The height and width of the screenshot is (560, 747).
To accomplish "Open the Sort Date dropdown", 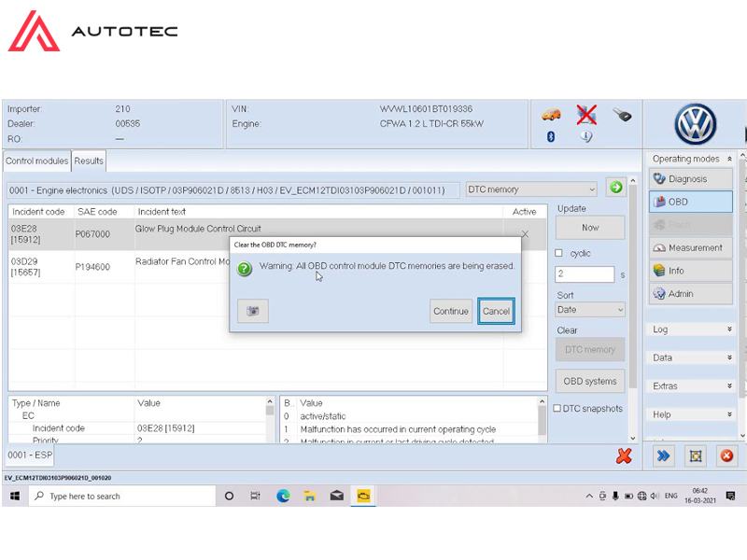I will [590, 310].
